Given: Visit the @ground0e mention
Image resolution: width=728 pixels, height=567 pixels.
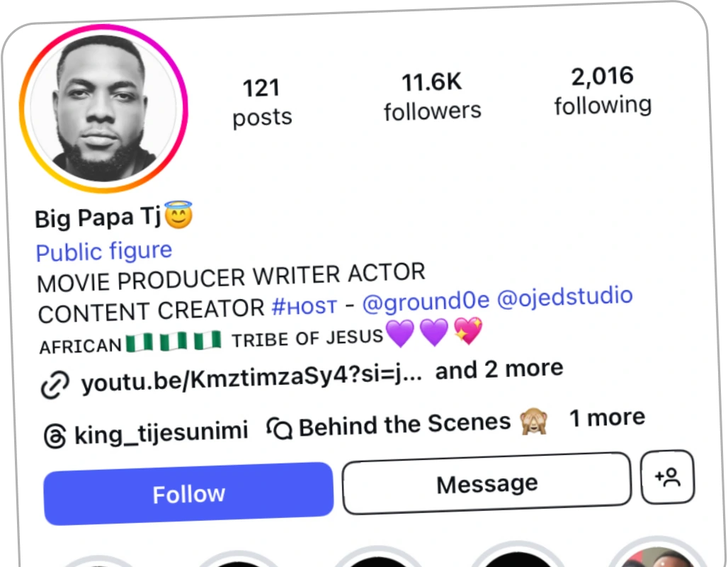Looking at the screenshot, I should pyautogui.click(x=426, y=301).
